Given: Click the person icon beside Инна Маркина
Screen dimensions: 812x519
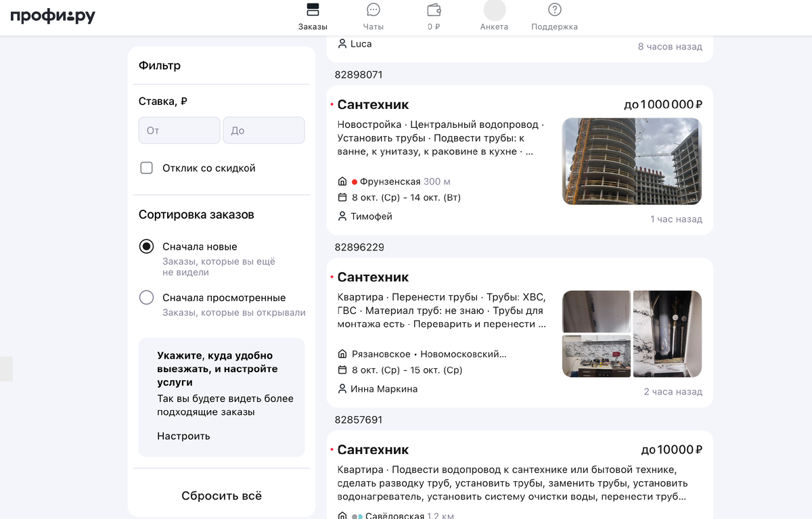Looking at the screenshot, I should pos(342,389).
